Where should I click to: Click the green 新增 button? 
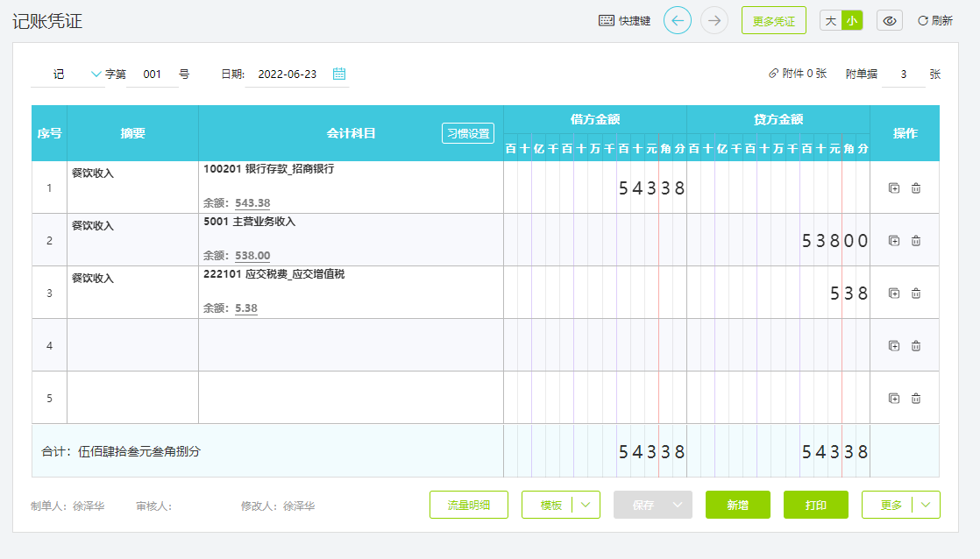pos(737,505)
